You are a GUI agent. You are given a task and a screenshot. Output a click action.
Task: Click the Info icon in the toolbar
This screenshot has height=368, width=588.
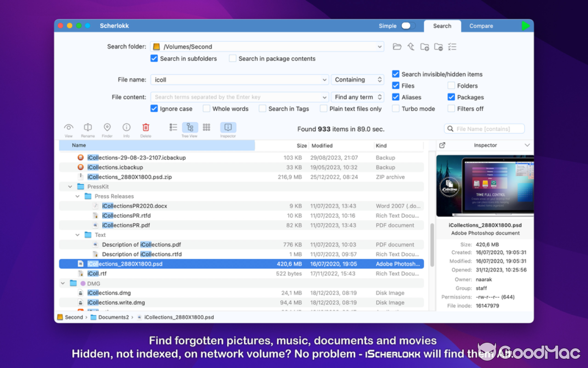click(126, 128)
